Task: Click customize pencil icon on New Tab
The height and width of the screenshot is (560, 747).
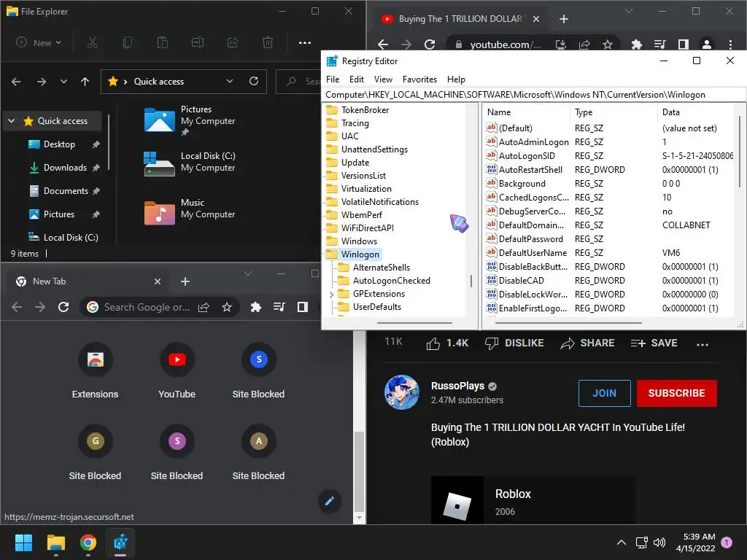Action: click(329, 501)
